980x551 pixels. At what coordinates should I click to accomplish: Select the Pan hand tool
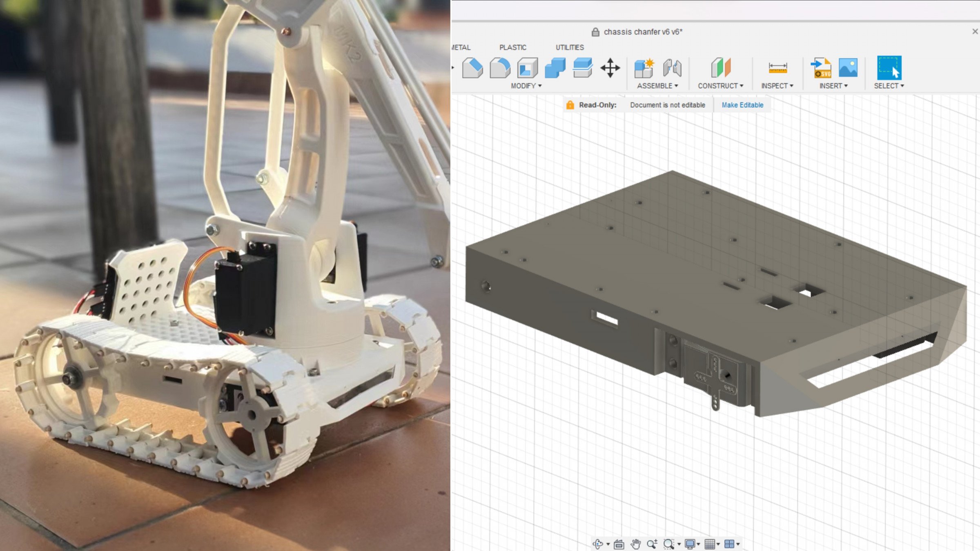coord(636,544)
